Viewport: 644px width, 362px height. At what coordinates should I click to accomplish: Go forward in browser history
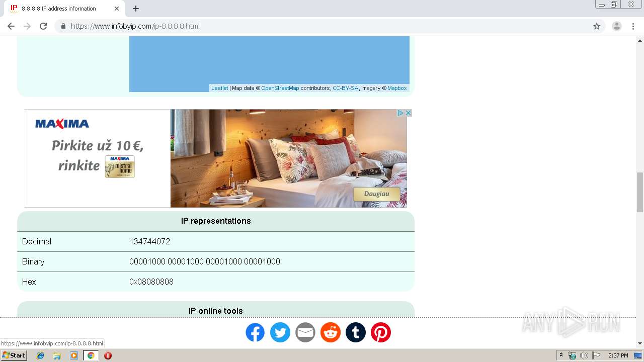[27, 26]
